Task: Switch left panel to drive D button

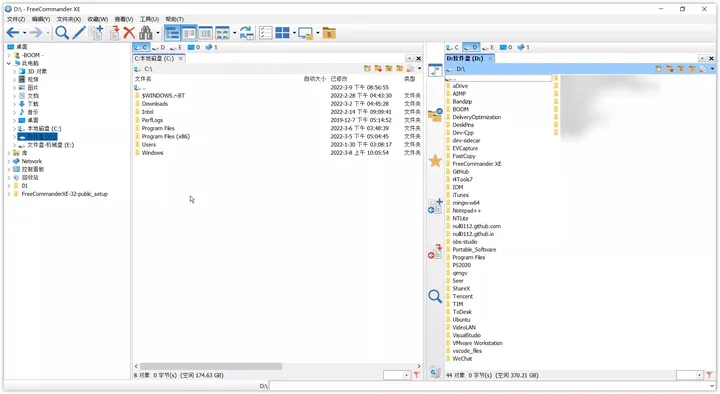Action: pos(159,47)
